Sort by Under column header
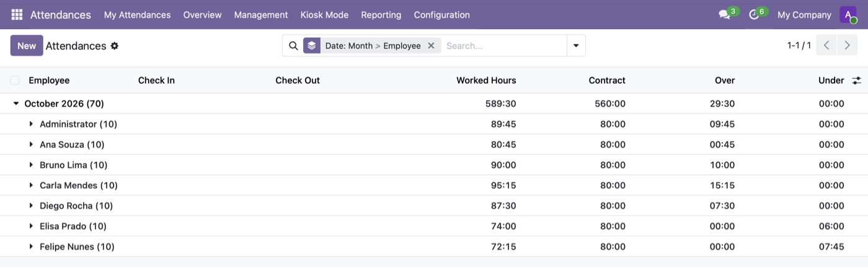 [x=831, y=80]
